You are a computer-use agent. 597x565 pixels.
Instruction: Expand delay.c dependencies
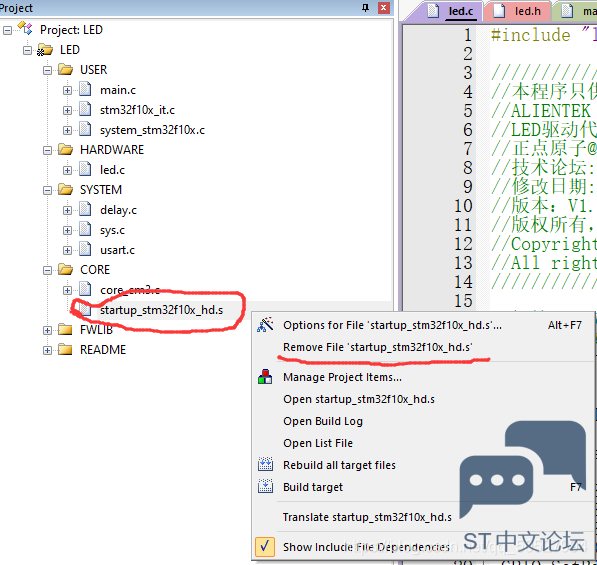point(67,210)
